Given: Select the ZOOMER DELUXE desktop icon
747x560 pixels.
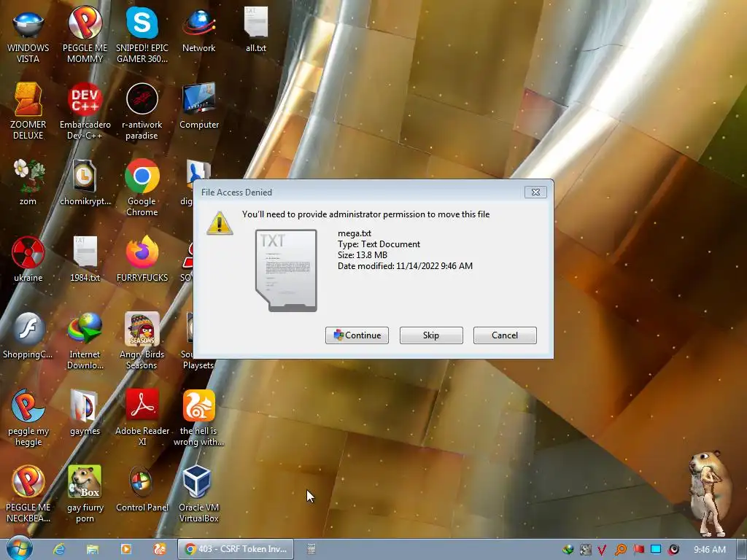Looking at the screenshot, I should pos(28,112).
